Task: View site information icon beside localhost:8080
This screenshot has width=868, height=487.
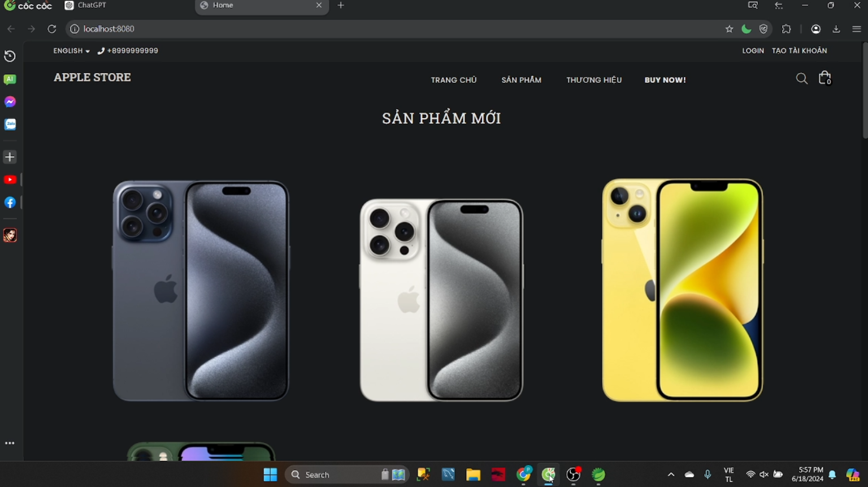Action: tap(74, 29)
